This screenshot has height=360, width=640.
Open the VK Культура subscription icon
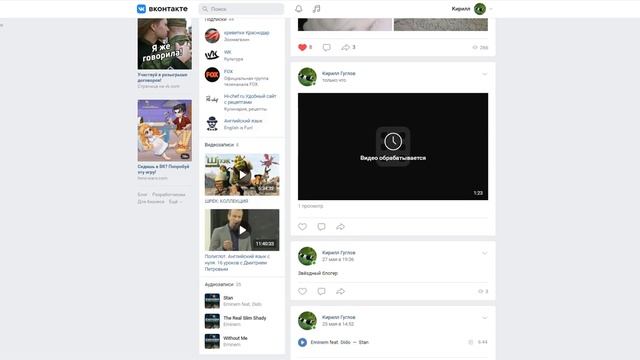(212, 55)
